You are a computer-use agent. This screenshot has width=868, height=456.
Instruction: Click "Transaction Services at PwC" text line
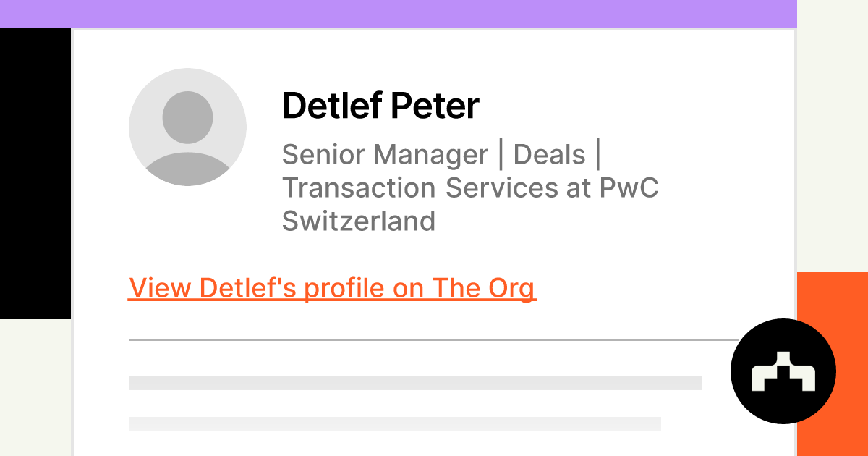click(470, 187)
